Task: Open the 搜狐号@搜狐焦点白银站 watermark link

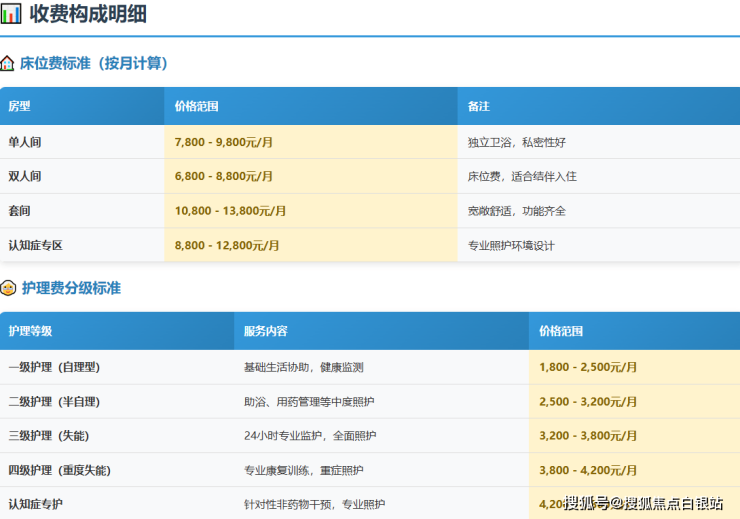Action: click(x=643, y=503)
